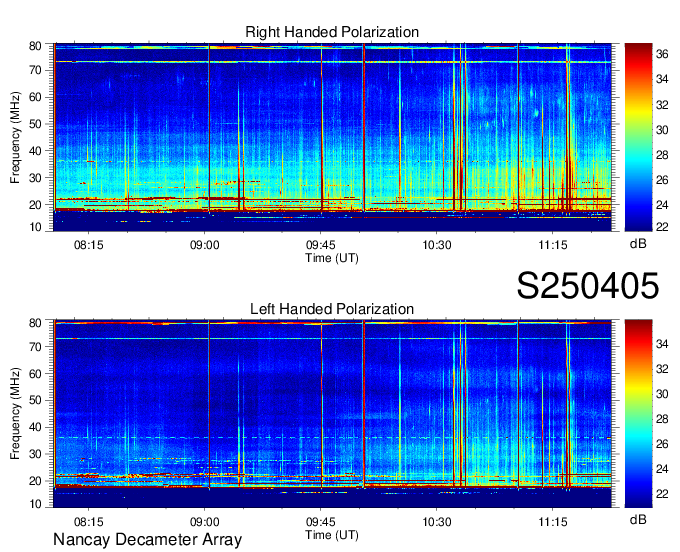
Task: Click the S250405 observation label
Action: point(588,286)
